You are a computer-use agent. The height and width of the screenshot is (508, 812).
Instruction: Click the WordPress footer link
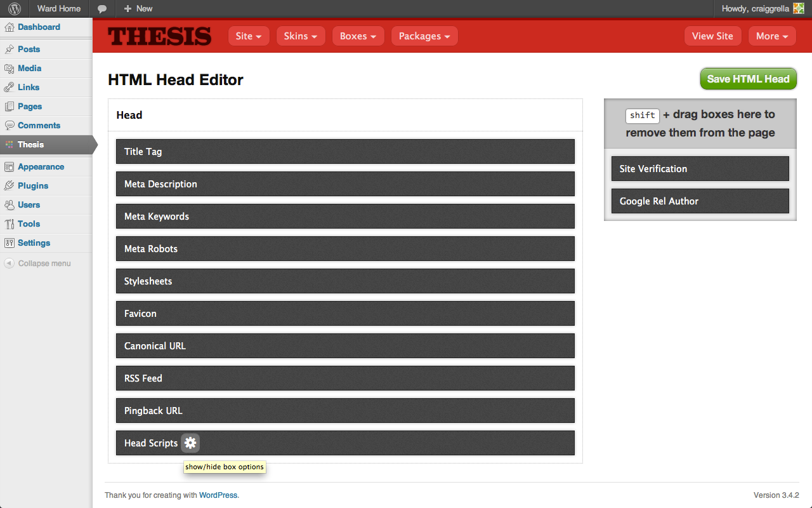click(x=218, y=495)
